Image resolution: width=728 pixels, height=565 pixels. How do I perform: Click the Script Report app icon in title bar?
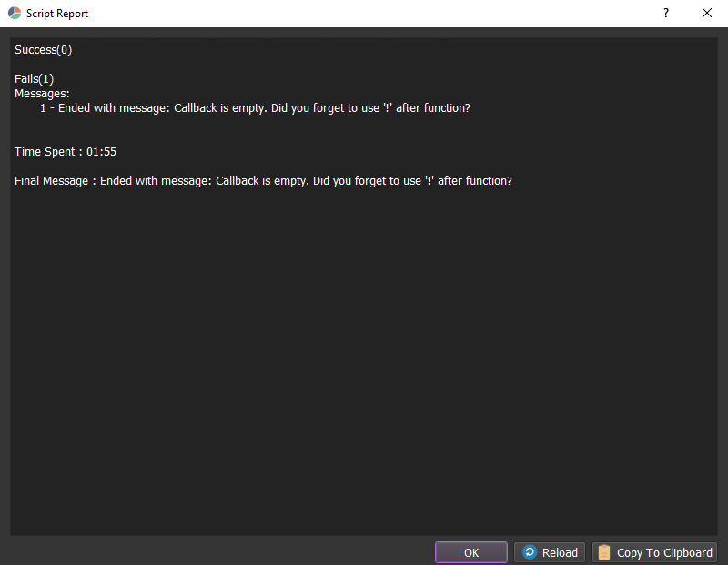click(14, 14)
